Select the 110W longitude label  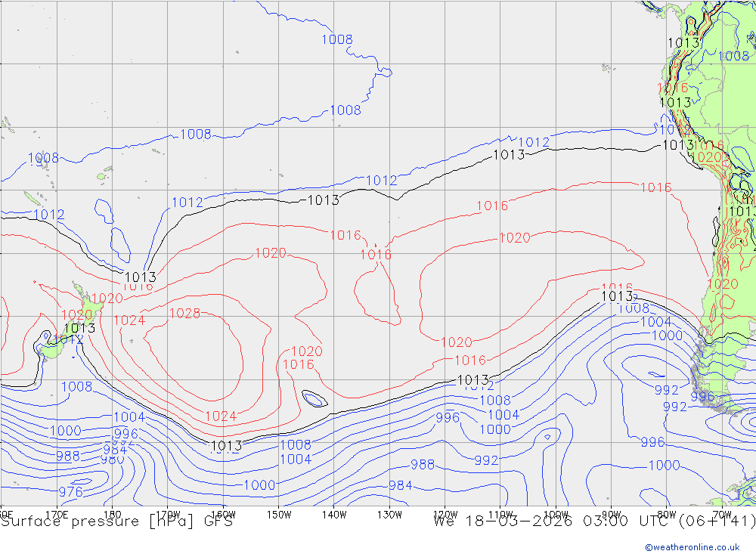tap(500, 515)
